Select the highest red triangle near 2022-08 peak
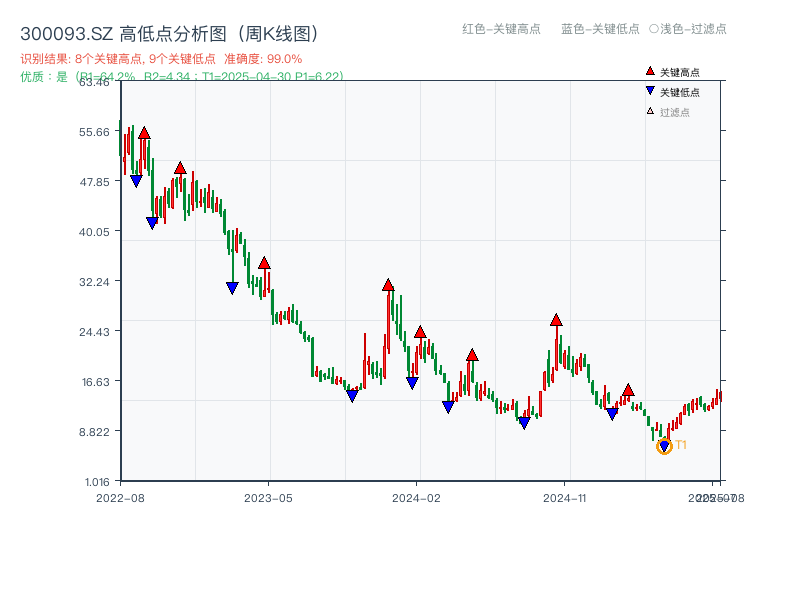800x600 pixels. click(144, 131)
